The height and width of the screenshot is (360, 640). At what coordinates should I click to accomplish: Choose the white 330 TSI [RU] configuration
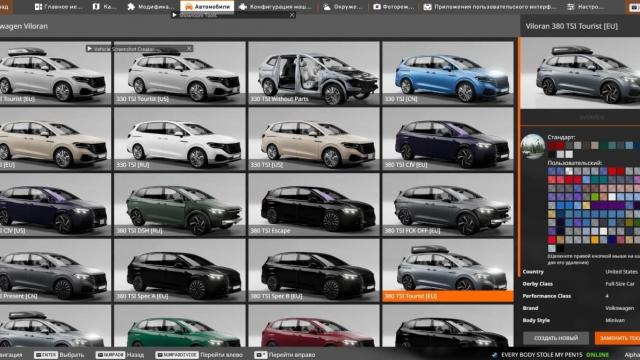pyautogui.click(x=180, y=139)
